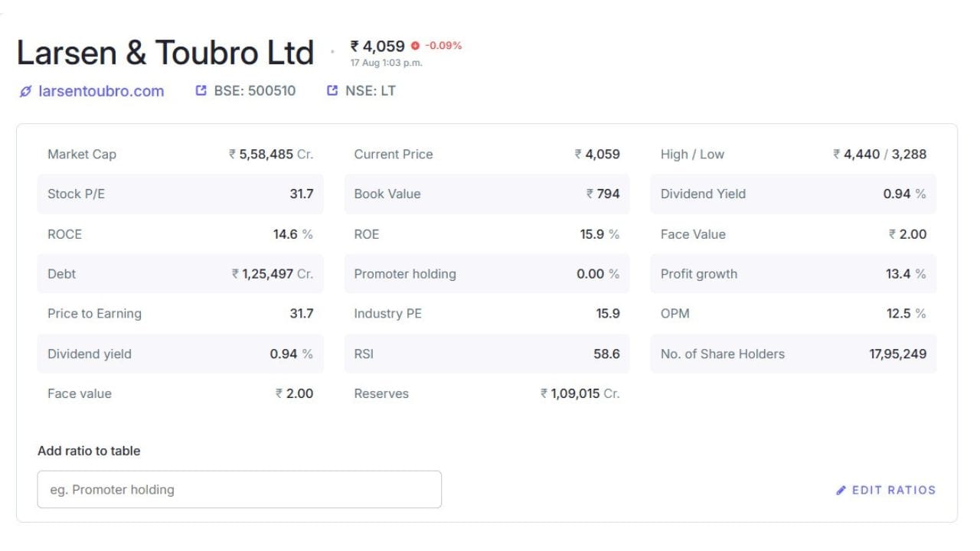Click the OPM label

tap(675, 314)
